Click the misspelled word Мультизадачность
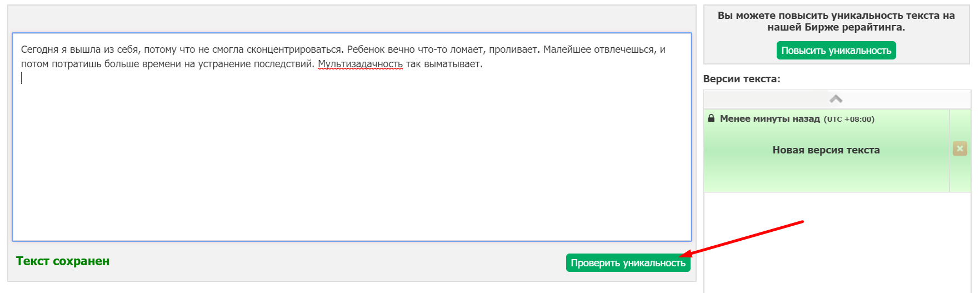This screenshot has height=293, width=980. tap(360, 64)
